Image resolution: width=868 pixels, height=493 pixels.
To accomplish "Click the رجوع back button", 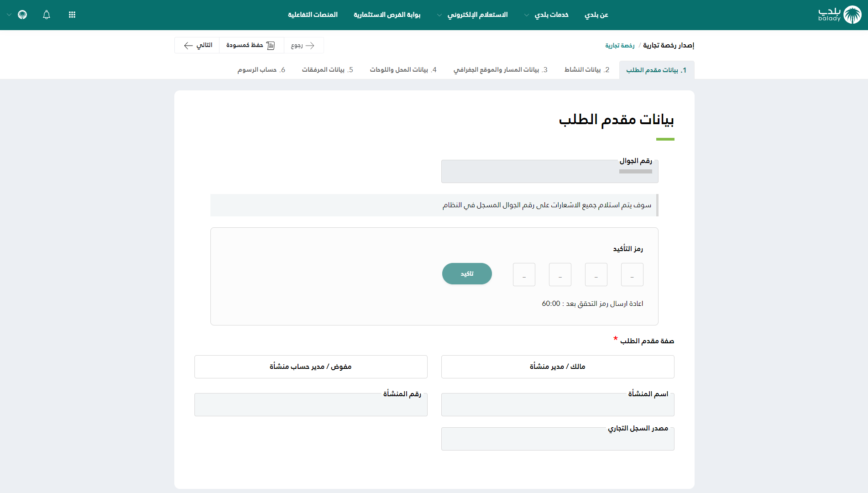I will tap(303, 45).
